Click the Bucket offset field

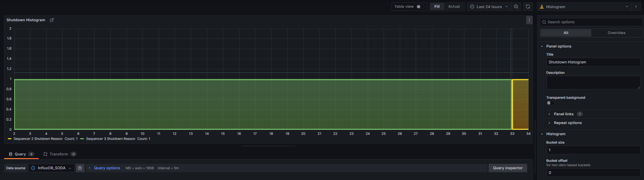pyautogui.click(x=593, y=173)
